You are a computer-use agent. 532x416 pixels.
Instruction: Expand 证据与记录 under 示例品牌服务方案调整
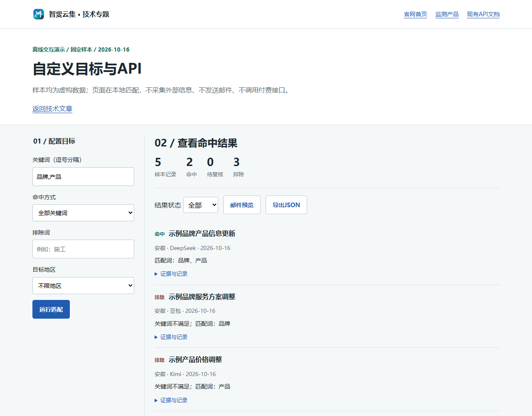pyautogui.click(x=171, y=337)
